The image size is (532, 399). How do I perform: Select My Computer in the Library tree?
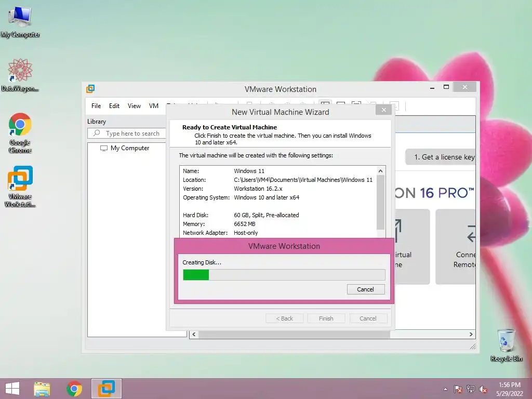click(129, 148)
